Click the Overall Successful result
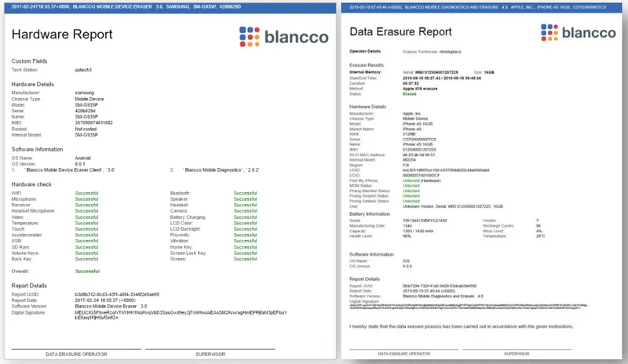 tap(87, 271)
